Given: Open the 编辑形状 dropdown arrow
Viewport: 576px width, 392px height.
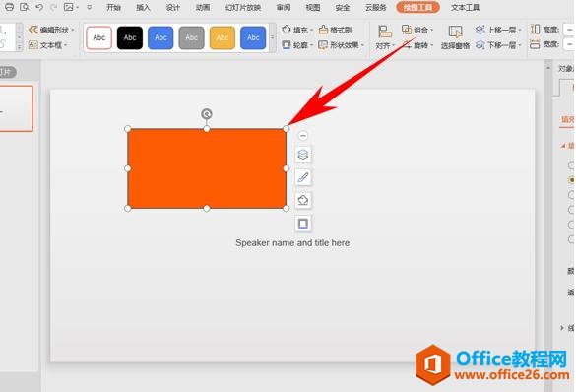Looking at the screenshot, I should click(x=73, y=30).
